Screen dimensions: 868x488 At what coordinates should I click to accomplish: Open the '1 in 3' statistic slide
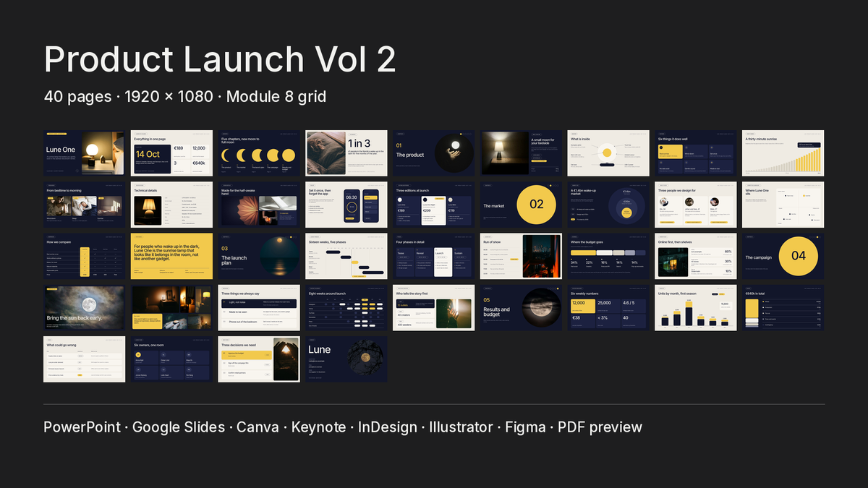(346, 153)
